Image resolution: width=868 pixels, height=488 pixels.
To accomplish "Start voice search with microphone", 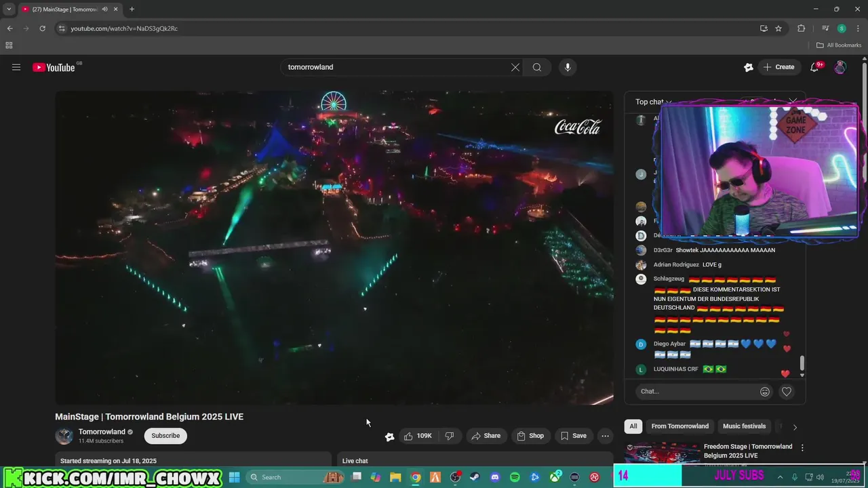I will coord(568,67).
